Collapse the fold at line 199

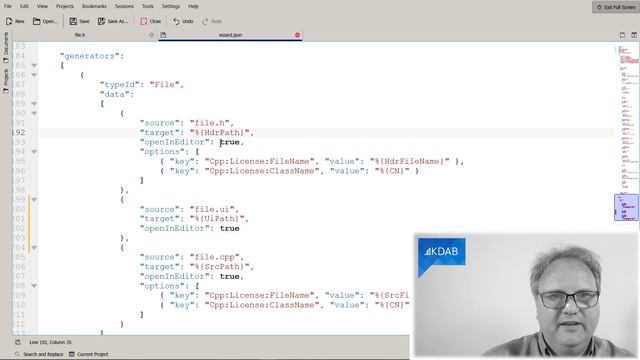[34, 200]
